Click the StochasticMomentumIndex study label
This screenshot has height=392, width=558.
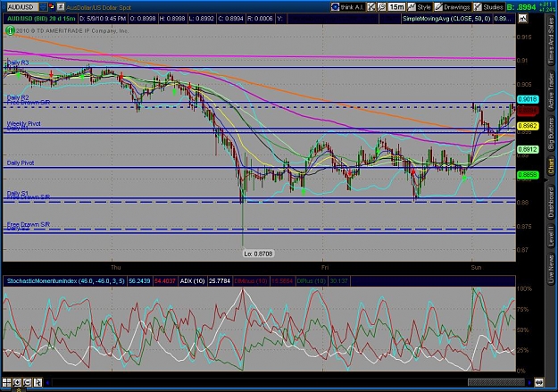tap(65, 281)
